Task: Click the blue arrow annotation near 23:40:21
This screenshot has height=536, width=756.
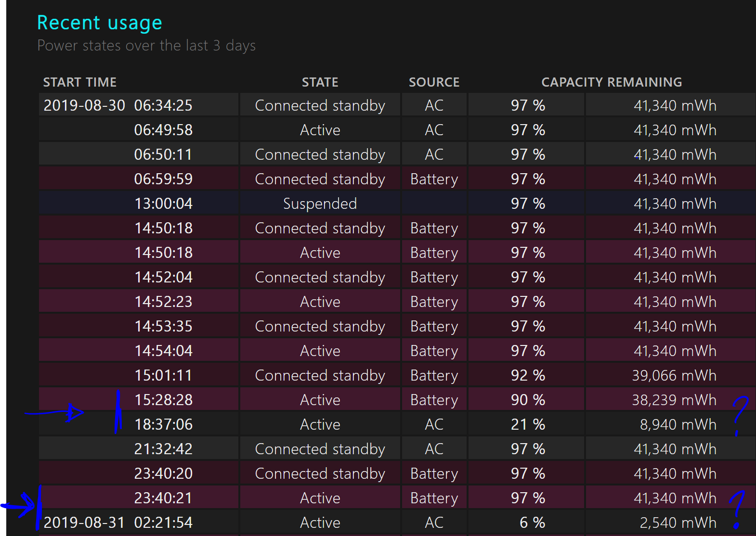Action: tap(19, 505)
